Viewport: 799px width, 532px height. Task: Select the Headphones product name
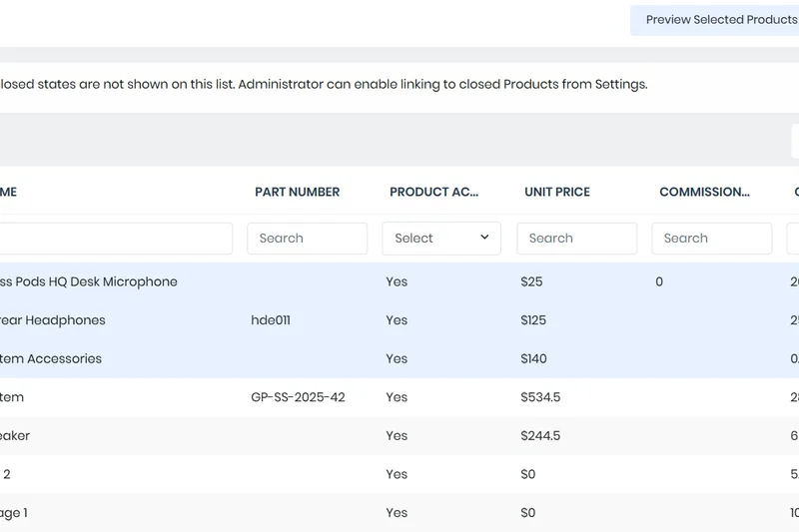[53, 320]
